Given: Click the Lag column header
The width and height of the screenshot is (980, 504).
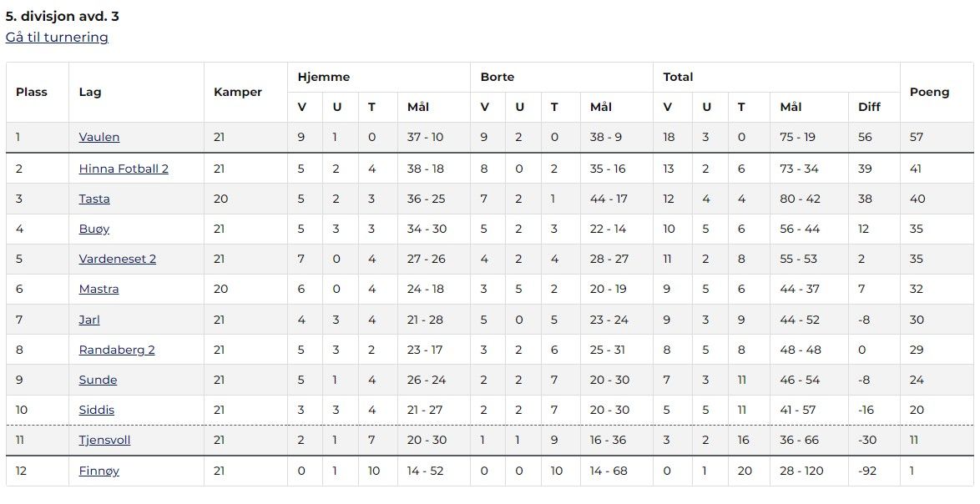Looking at the screenshot, I should 90,92.
